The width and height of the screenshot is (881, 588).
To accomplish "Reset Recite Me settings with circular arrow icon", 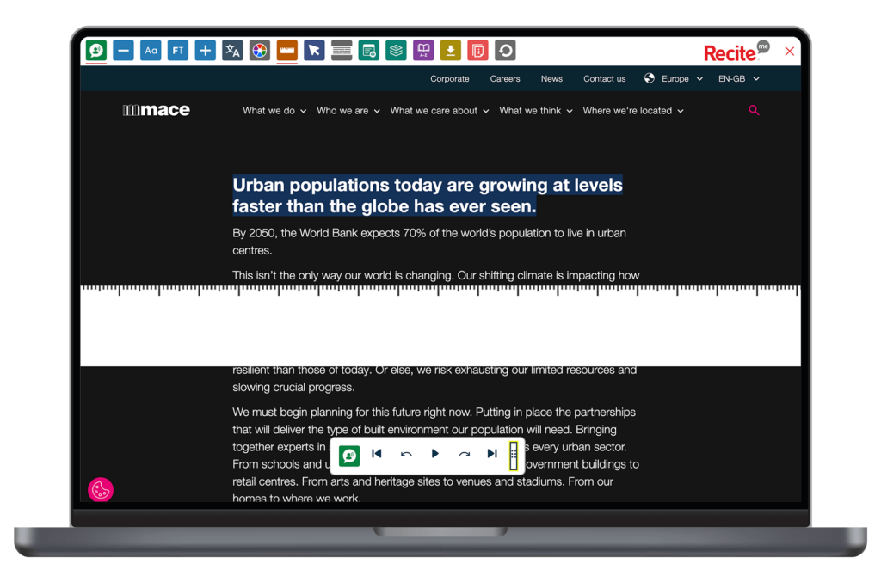I will pos(505,50).
